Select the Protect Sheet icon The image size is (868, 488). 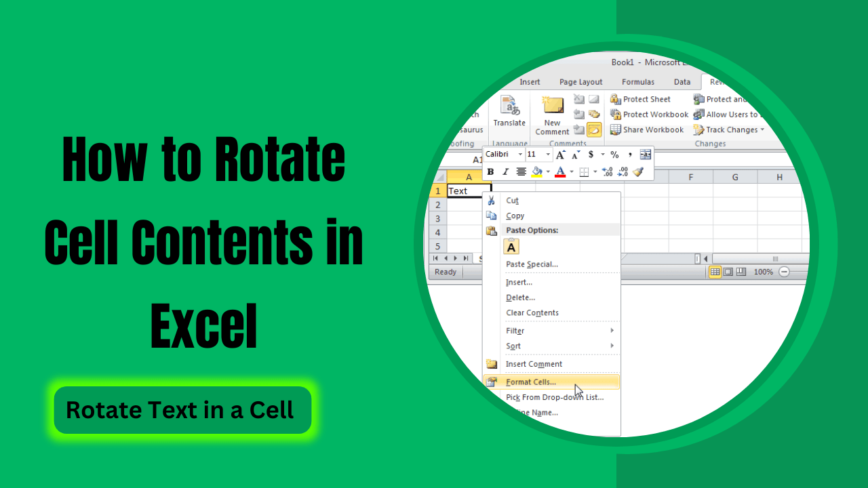(617, 99)
